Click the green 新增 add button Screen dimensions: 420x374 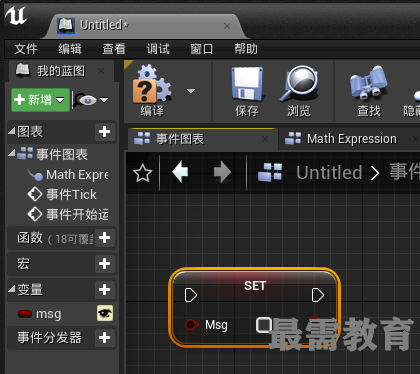pyautogui.click(x=40, y=100)
